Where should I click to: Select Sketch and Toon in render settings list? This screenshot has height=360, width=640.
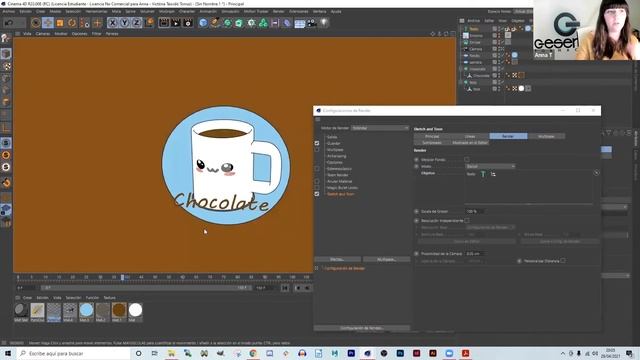[x=340, y=194]
